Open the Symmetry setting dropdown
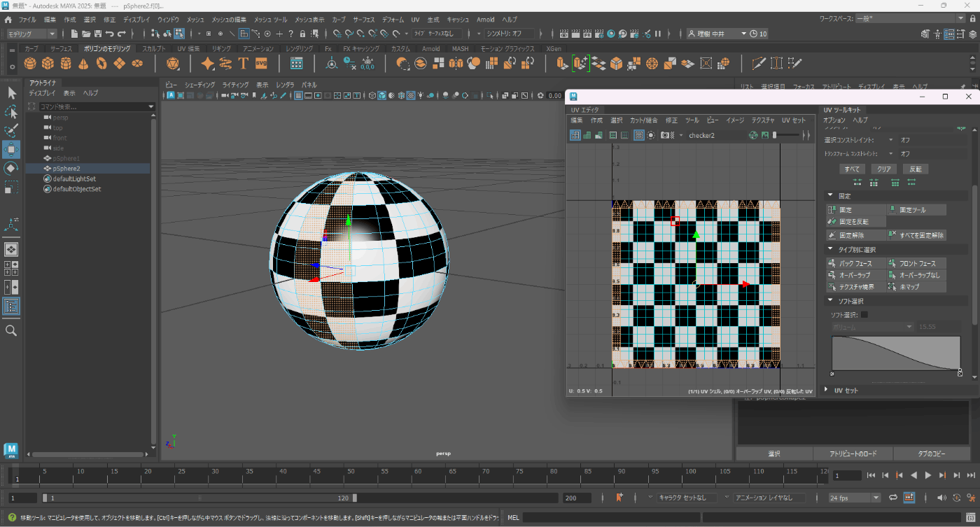This screenshot has height=527, width=980. point(510,34)
